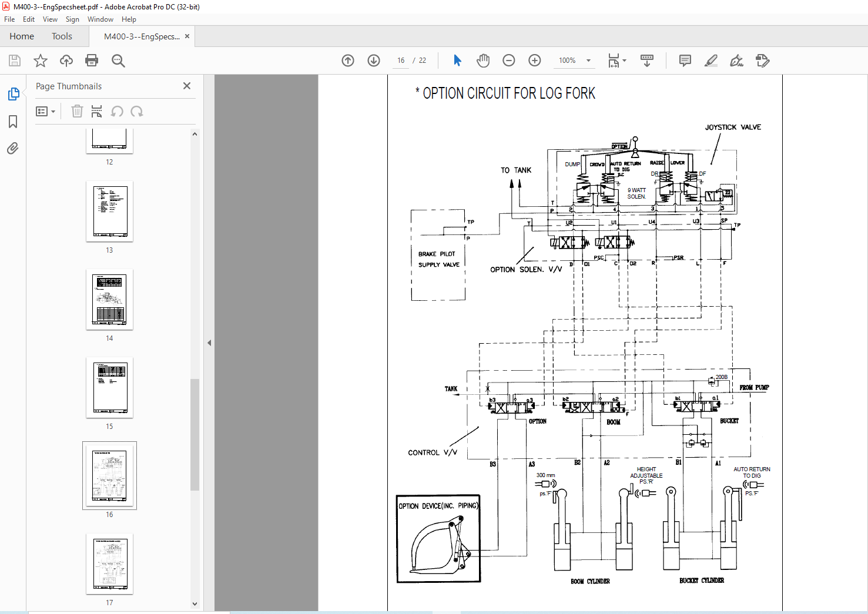The width and height of the screenshot is (868, 614).
Task: Zoom in with plus icon
Action: coord(535,61)
